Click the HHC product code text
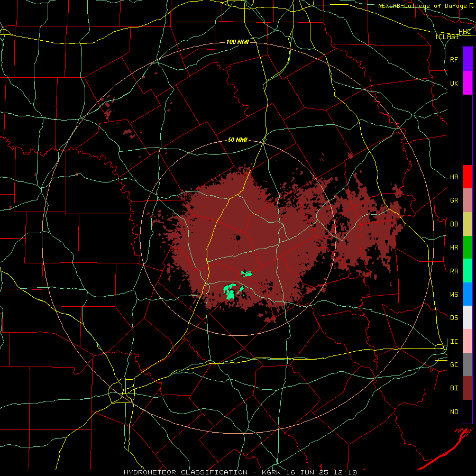This screenshot has height=476, width=476. [464, 32]
